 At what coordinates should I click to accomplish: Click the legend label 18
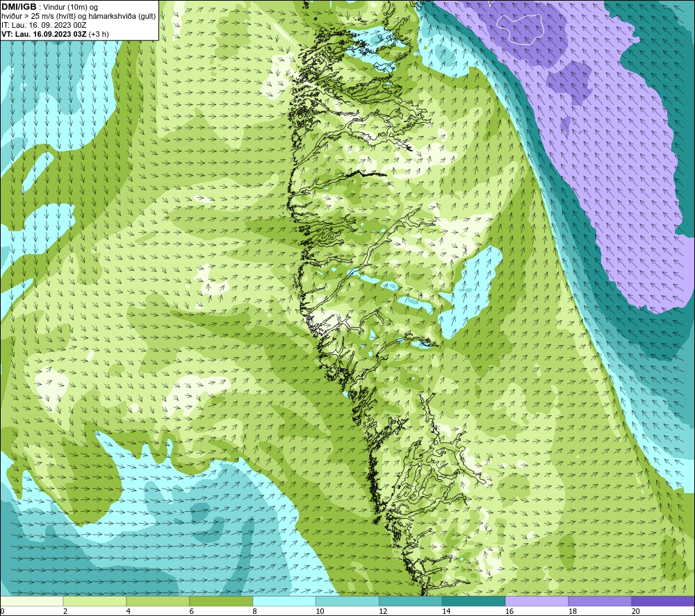(x=572, y=611)
